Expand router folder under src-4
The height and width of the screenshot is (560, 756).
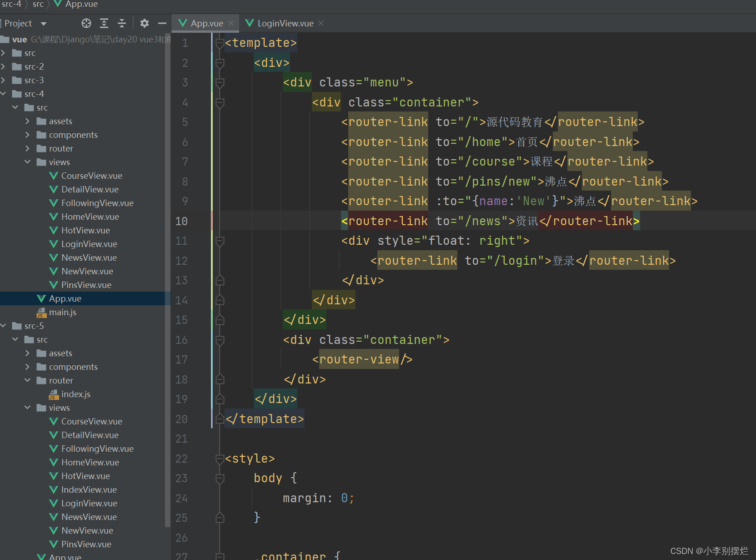(x=27, y=149)
